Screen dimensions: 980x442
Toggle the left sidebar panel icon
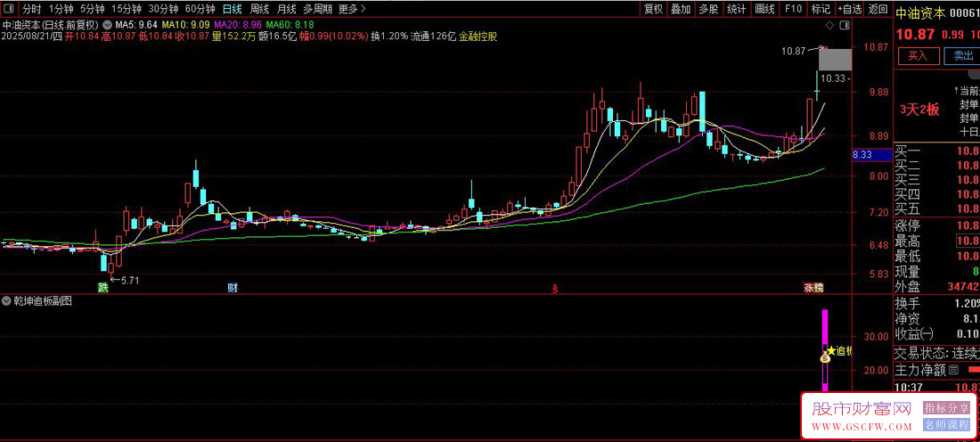7,9
